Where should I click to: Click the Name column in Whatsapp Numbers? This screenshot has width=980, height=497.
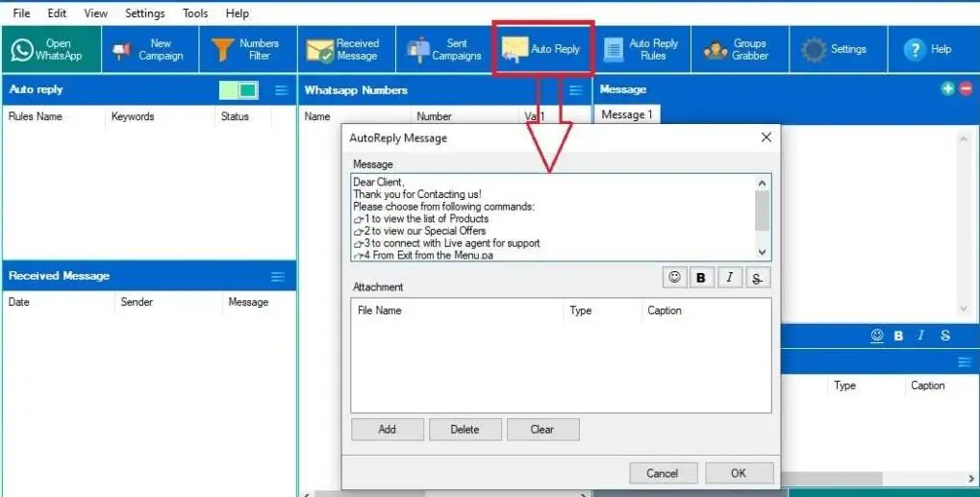(x=317, y=116)
